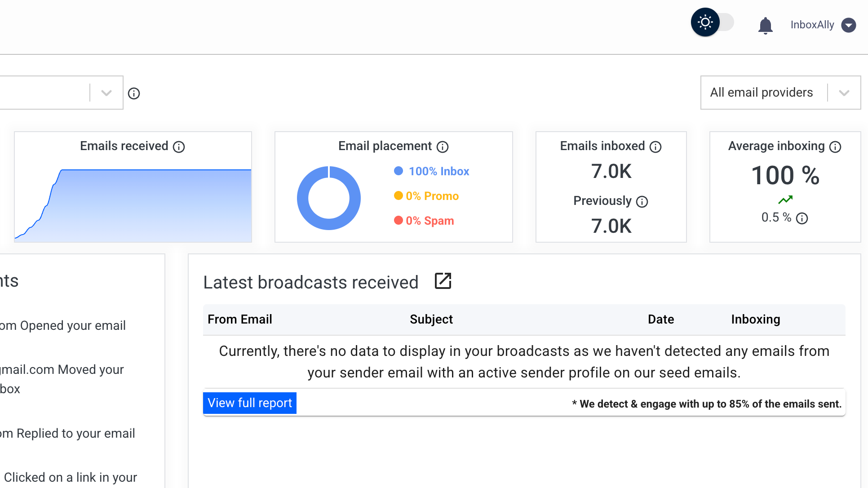868x488 pixels.
Task: Click the notification bell icon
Action: point(765,25)
